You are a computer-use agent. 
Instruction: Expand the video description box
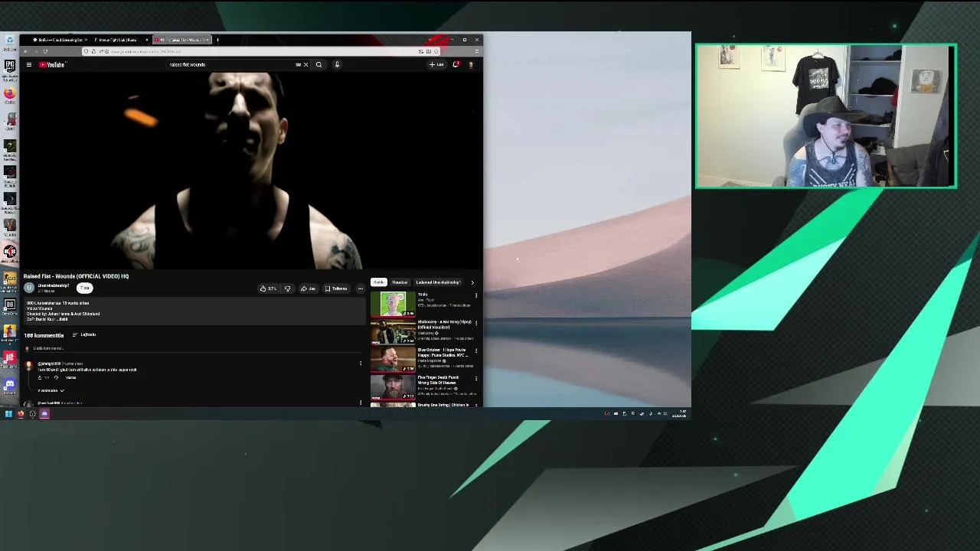(194, 311)
